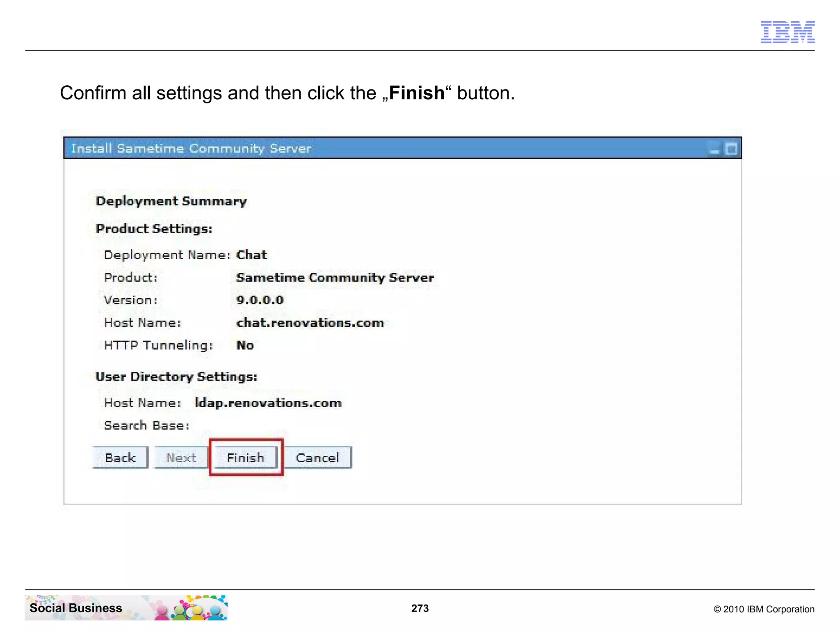Select the HTTP Tunneling value 'No'
This screenshot has height=630, width=840.
(245, 345)
